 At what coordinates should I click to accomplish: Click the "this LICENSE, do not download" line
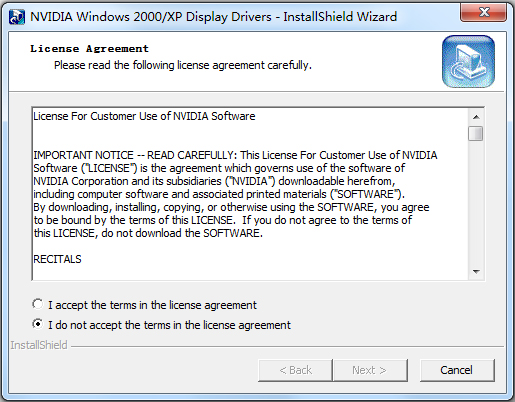coord(148,233)
